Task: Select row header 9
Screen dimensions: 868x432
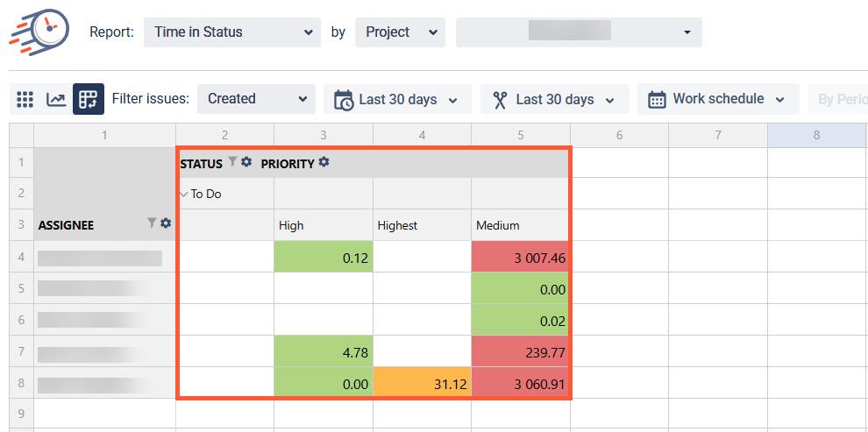Action: pos(22,413)
